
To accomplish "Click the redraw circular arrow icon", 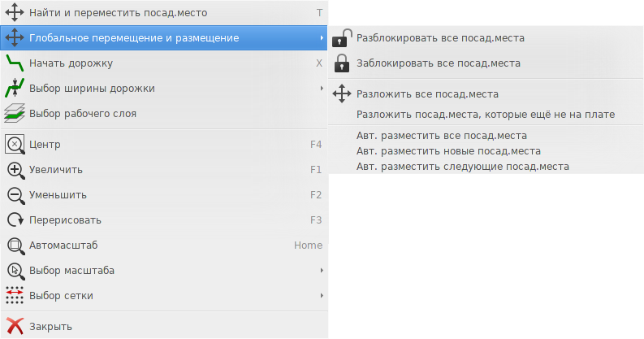I will click(15, 220).
